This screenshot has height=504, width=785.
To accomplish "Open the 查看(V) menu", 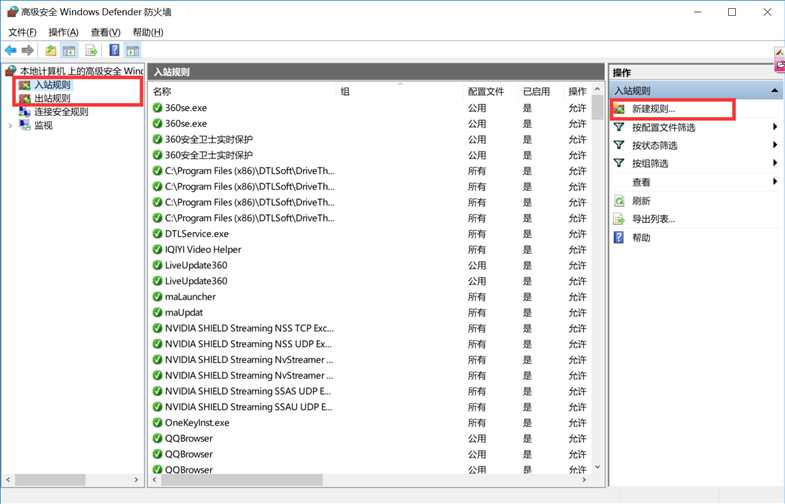I will (x=106, y=32).
